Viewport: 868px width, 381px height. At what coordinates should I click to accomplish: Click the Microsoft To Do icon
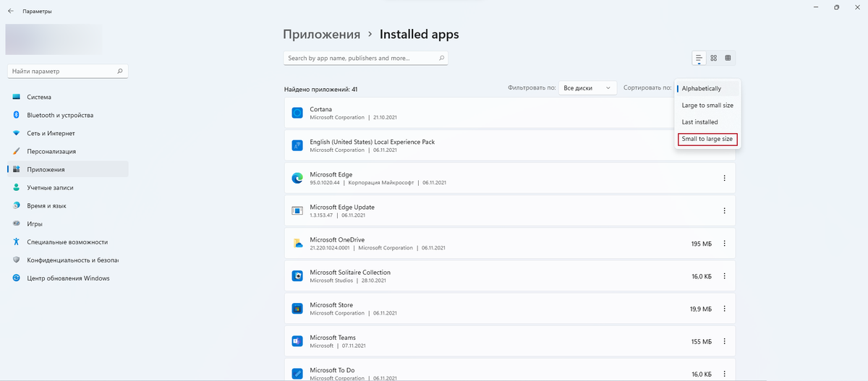pyautogui.click(x=297, y=373)
